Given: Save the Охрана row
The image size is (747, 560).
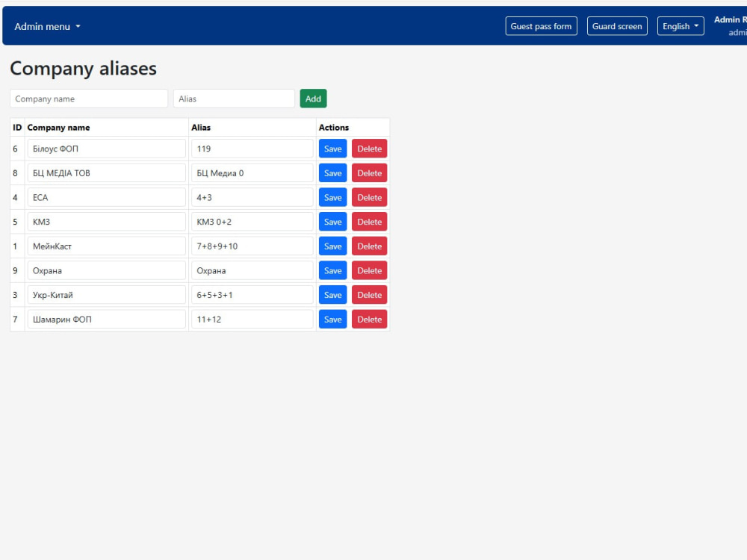Looking at the screenshot, I should (x=332, y=270).
